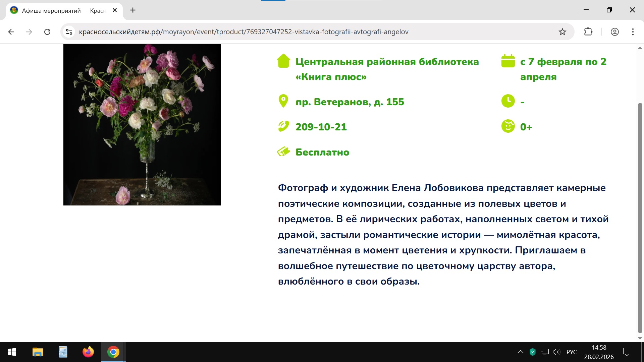
Task: Expand hidden system tray icons chevron
Action: point(520,352)
